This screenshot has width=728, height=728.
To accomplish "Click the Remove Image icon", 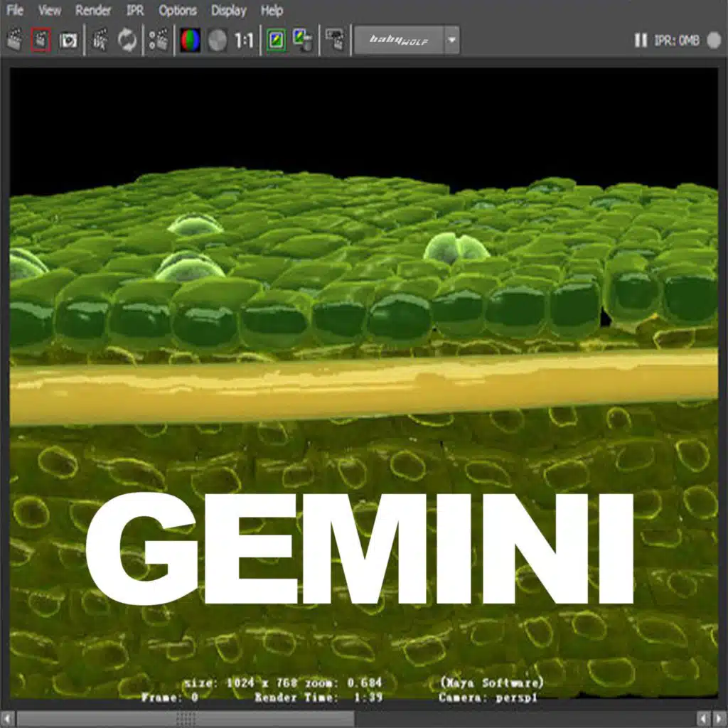I will [303, 41].
